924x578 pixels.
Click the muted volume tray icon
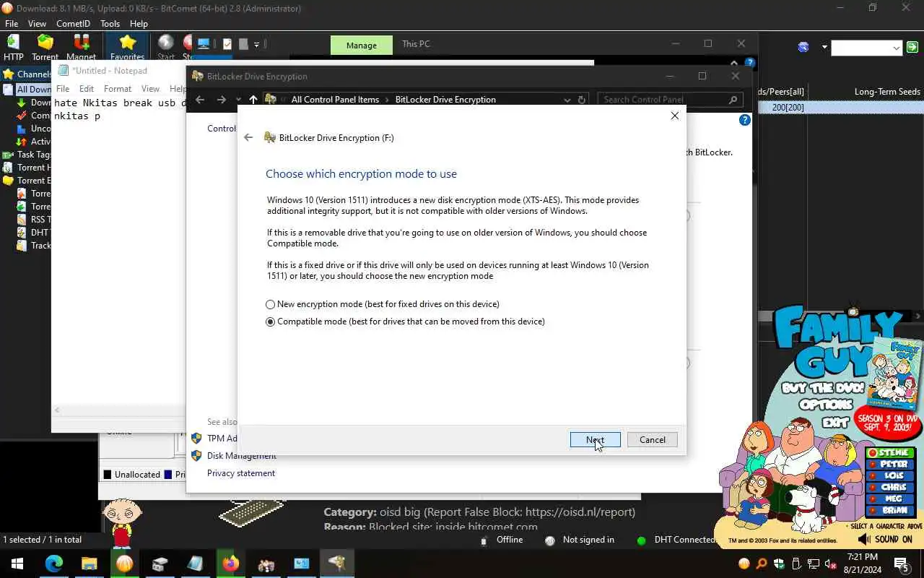[829, 564]
